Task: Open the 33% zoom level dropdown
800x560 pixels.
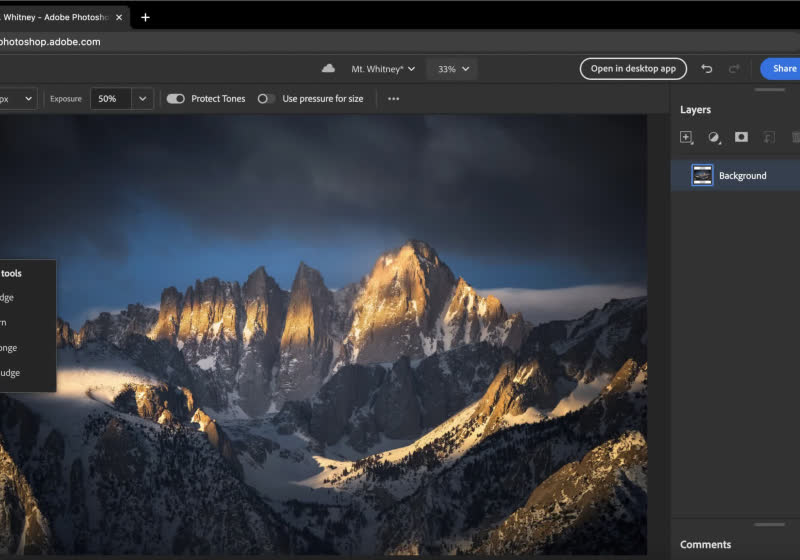Action: point(453,69)
